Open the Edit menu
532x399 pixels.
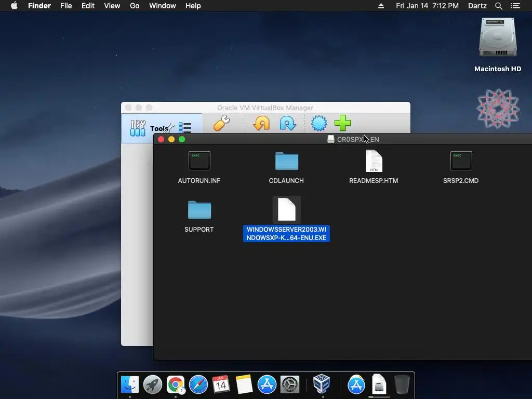[x=88, y=6]
